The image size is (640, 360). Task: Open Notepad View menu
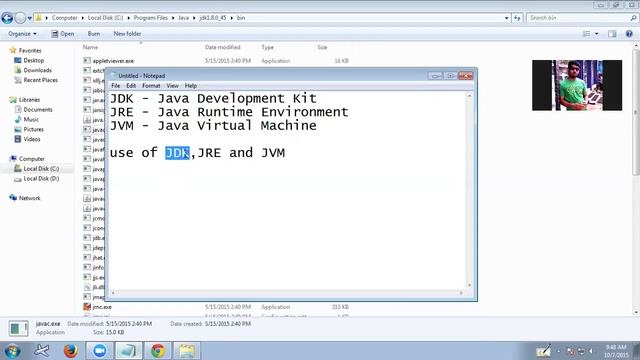[x=172, y=86]
